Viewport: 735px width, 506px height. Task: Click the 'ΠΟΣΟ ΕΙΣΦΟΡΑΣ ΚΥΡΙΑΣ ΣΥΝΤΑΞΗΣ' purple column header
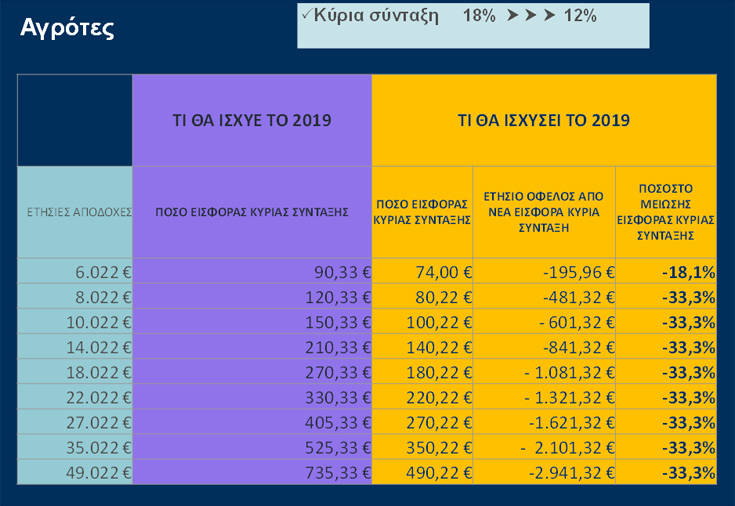[x=251, y=212]
